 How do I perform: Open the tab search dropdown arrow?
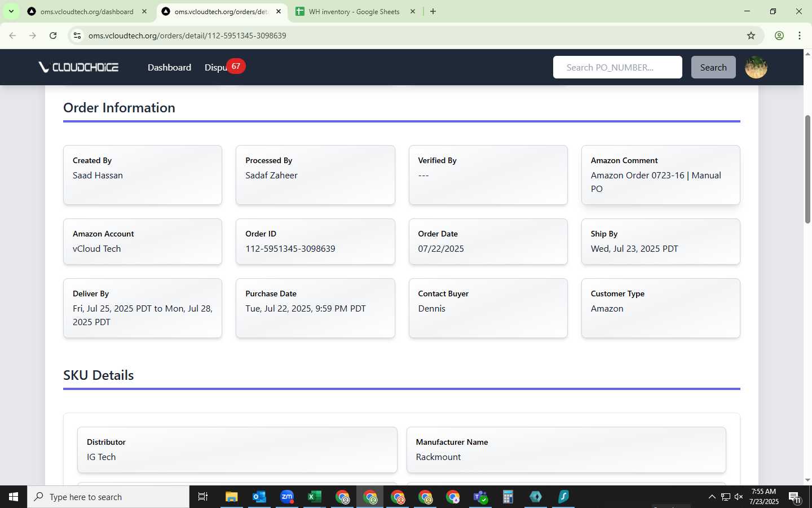pyautogui.click(x=11, y=11)
